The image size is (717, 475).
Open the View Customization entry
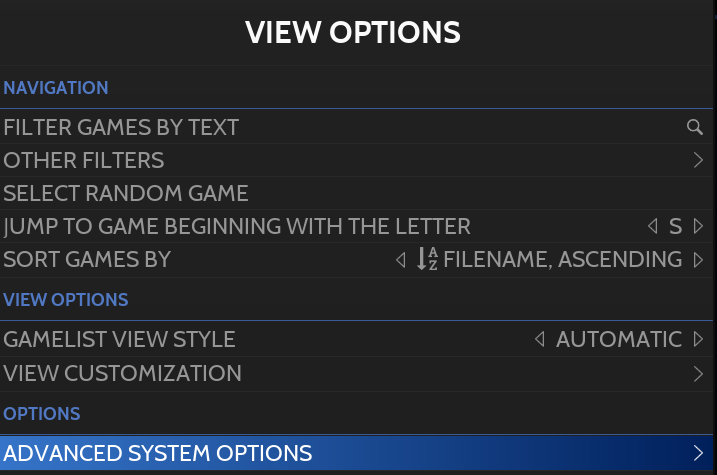(122, 374)
